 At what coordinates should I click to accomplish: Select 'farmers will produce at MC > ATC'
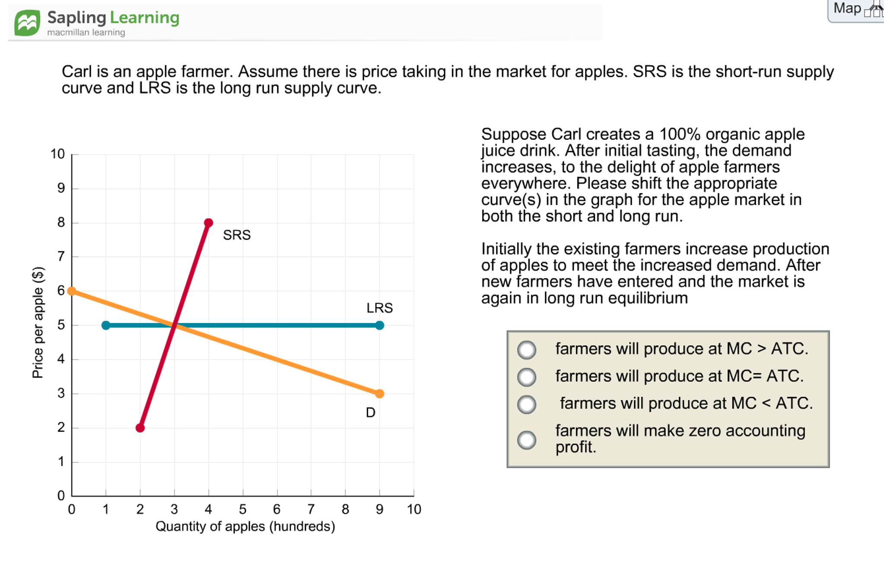coord(527,350)
